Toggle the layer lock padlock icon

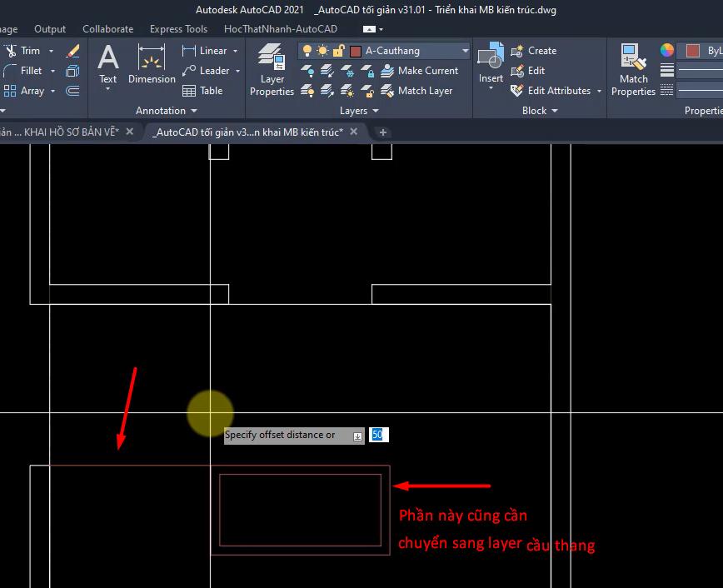click(x=338, y=51)
